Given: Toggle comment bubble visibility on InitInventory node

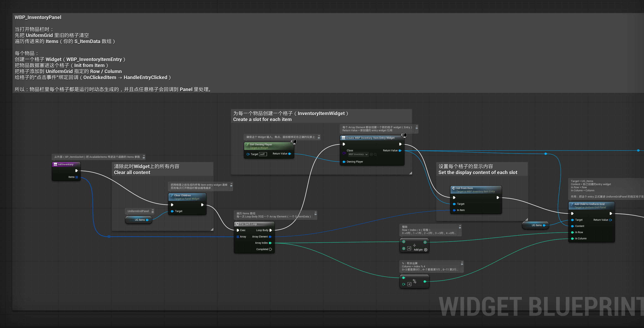Looking at the screenshot, I should 144,158.
